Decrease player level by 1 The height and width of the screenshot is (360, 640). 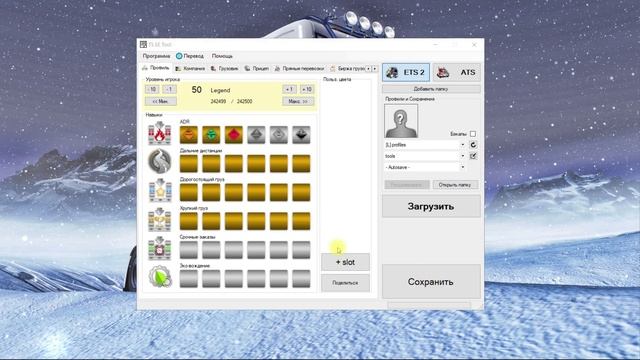pos(169,89)
